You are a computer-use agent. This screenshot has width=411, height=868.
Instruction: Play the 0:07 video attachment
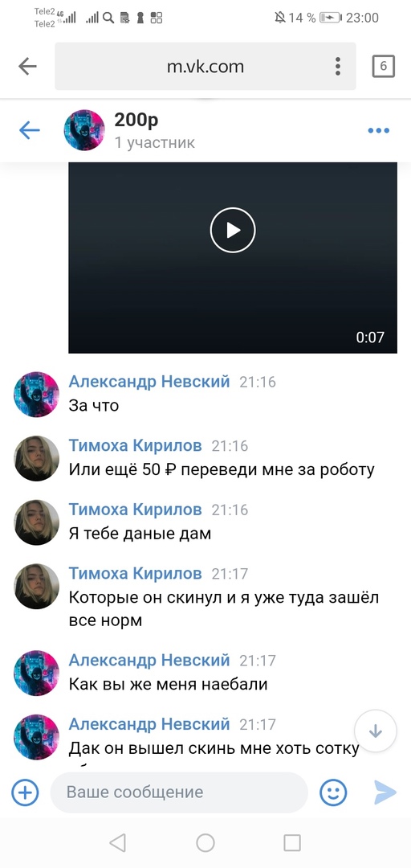click(x=232, y=231)
